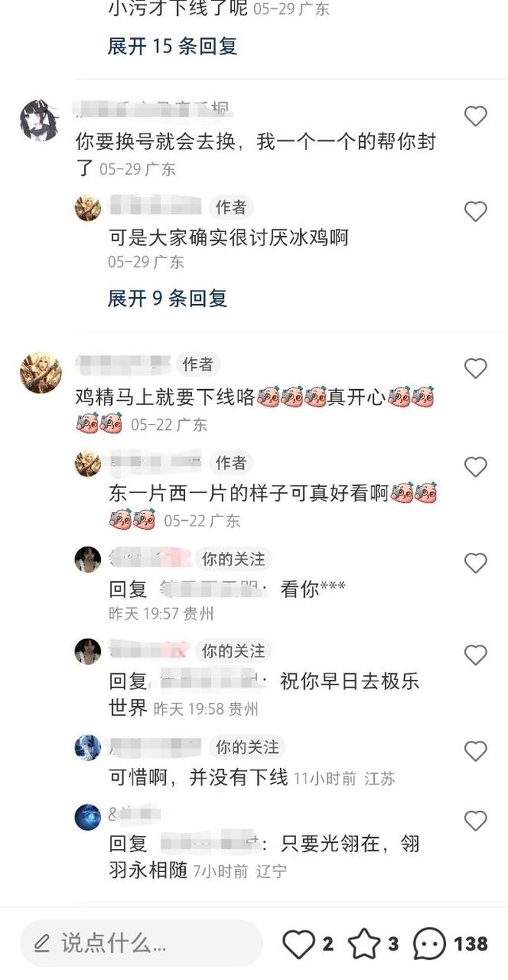508x980 pixels.
Task: Like the comment 可惜啊，并没有下线
Action: tap(475, 751)
